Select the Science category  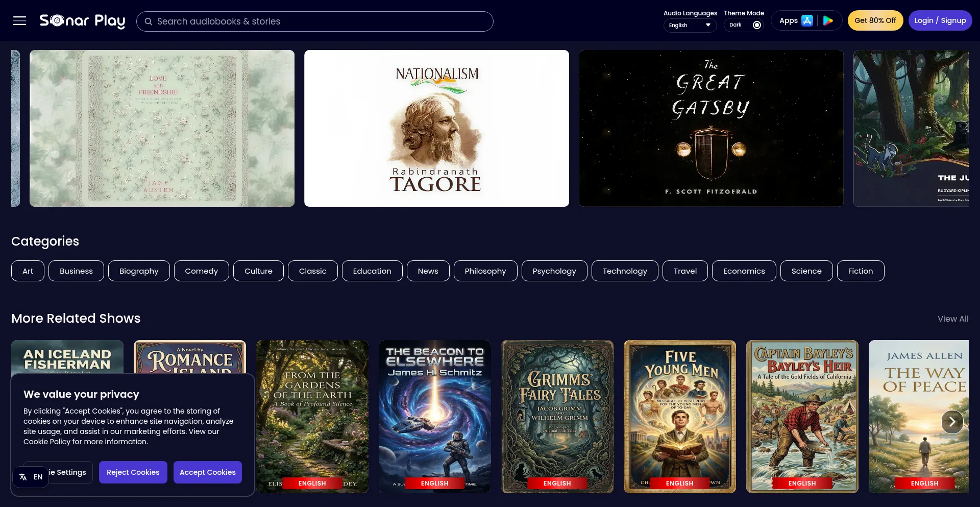tap(806, 271)
